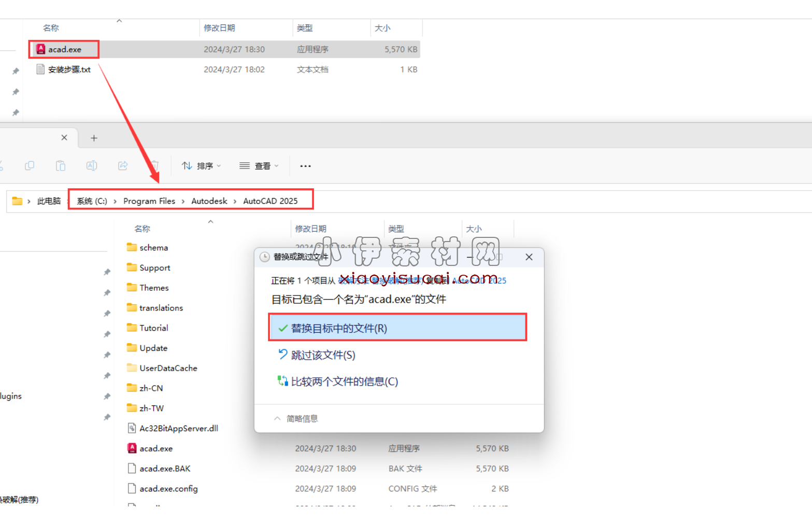Viewport: 812px width, 523px height.
Task: Click 文本文档 type cell
Action: tap(312, 69)
